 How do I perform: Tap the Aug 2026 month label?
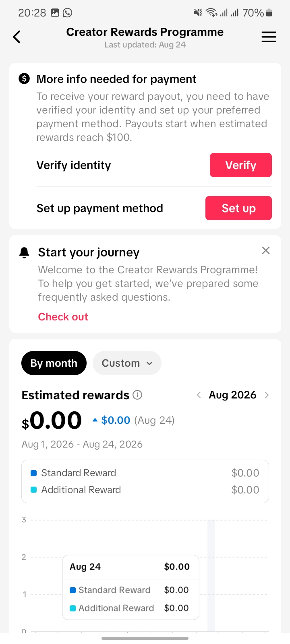[x=232, y=395]
